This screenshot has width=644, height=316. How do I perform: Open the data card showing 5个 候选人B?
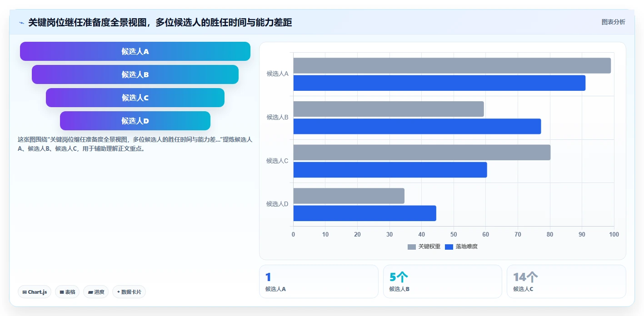pyautogui.click(x=443, y=281)
